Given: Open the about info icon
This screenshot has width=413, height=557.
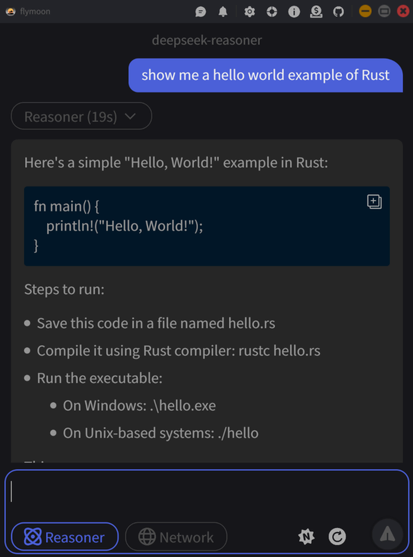Looking at the screenshot, I should pyautogui.click(x=294, y=12).
